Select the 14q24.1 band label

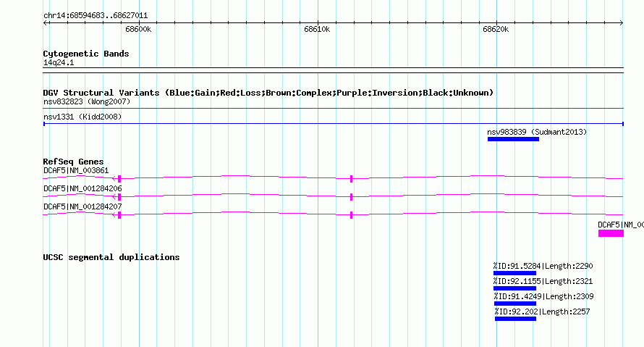coord(59,62)
